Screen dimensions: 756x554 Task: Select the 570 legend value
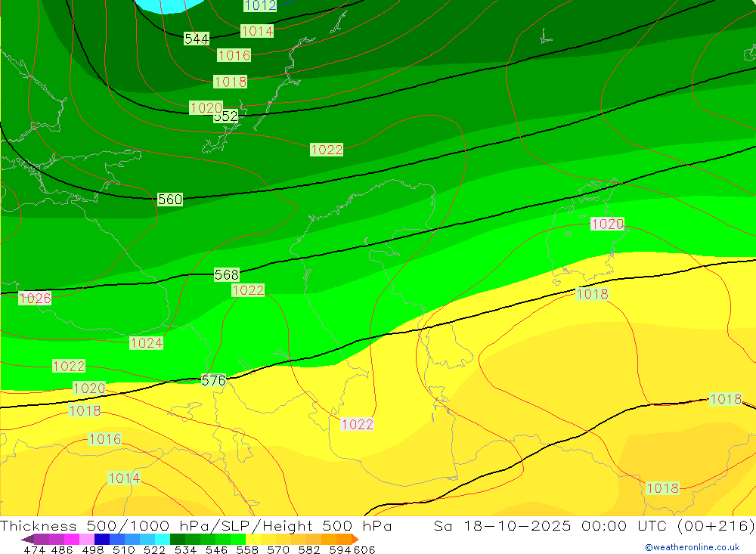tap(277, 549)
